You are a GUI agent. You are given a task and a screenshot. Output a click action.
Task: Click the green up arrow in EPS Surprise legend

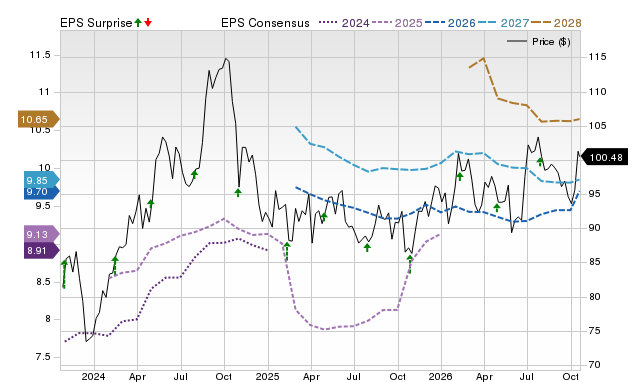click(138, 22)
